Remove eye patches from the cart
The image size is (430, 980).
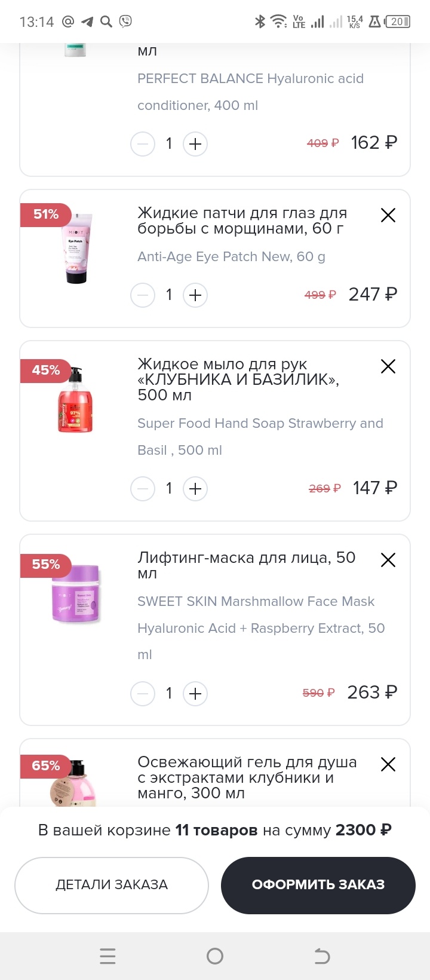pos(388,215)
